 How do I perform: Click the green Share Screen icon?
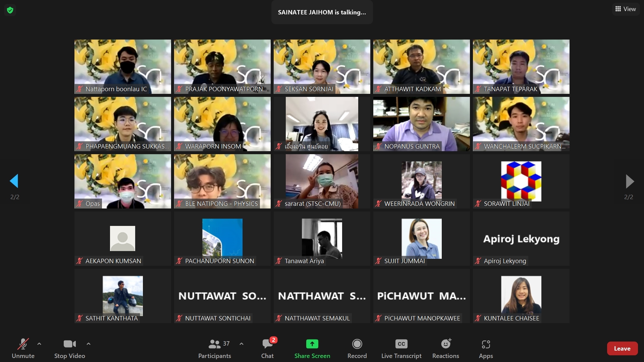(312, 344)
